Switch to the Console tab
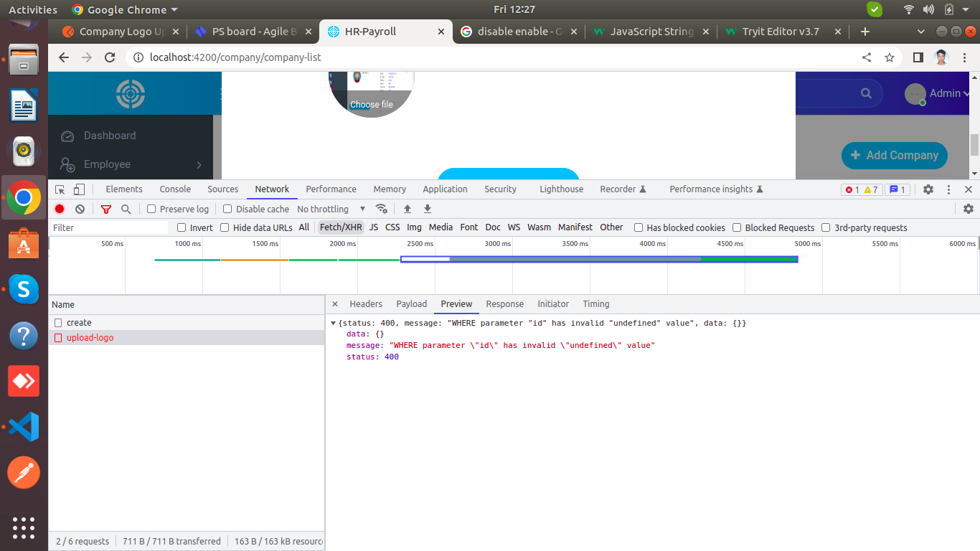Viewport: 980px width, 551px height. (x=175, y=189)
